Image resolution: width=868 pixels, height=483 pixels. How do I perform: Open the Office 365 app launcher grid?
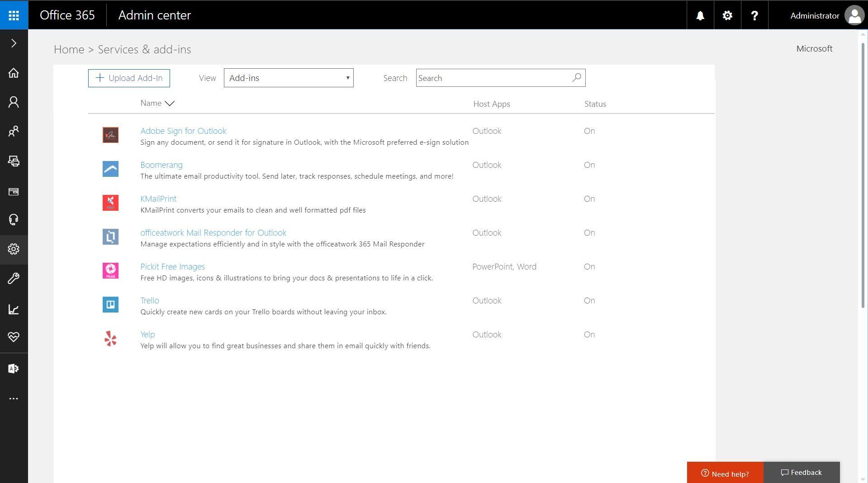coord(14,14)
